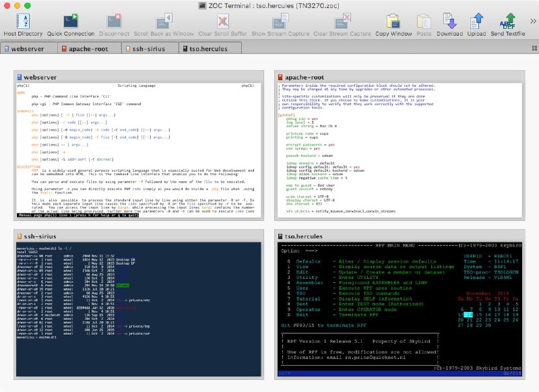Open the Host Directory
This screenshot has width=539, height=392.
(22, 24)
